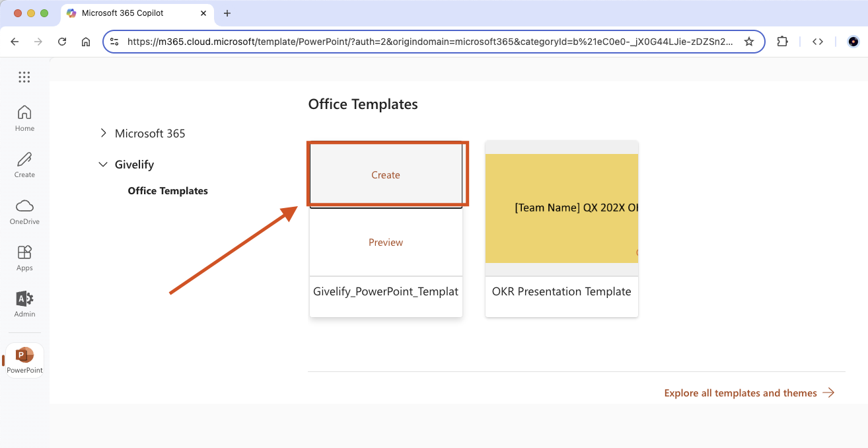Select Office Templates in the tree
Image resolution: width=868 pixels, height=448 pixels.
168,191
